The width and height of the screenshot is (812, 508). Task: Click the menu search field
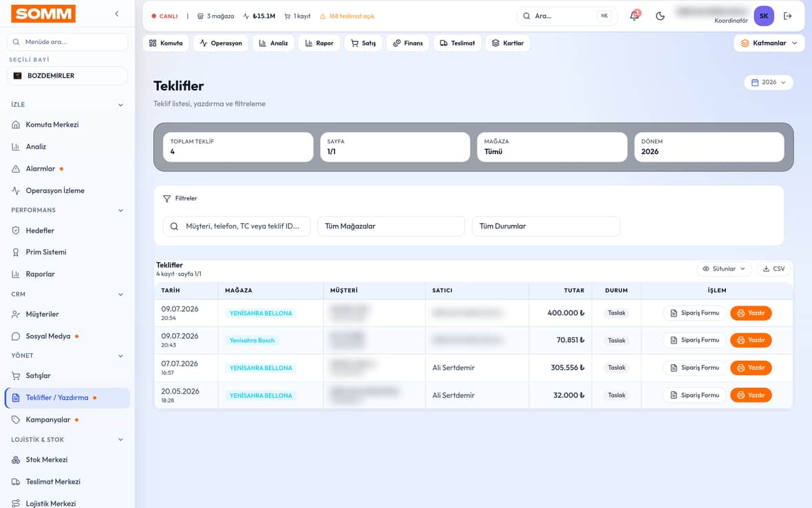(67, 42)
